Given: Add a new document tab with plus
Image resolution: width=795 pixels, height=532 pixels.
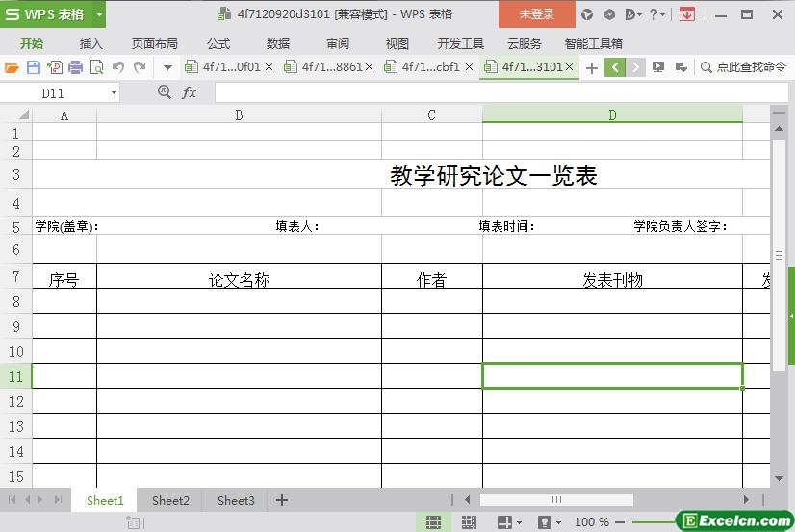Looking at the screenshot, I should (591, 68).
